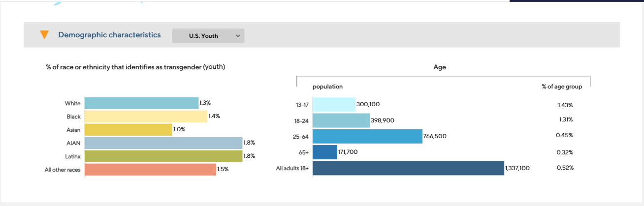Click the salmon All other races bar
This screenshot has width=644, height=206.
tap(150, 169)
